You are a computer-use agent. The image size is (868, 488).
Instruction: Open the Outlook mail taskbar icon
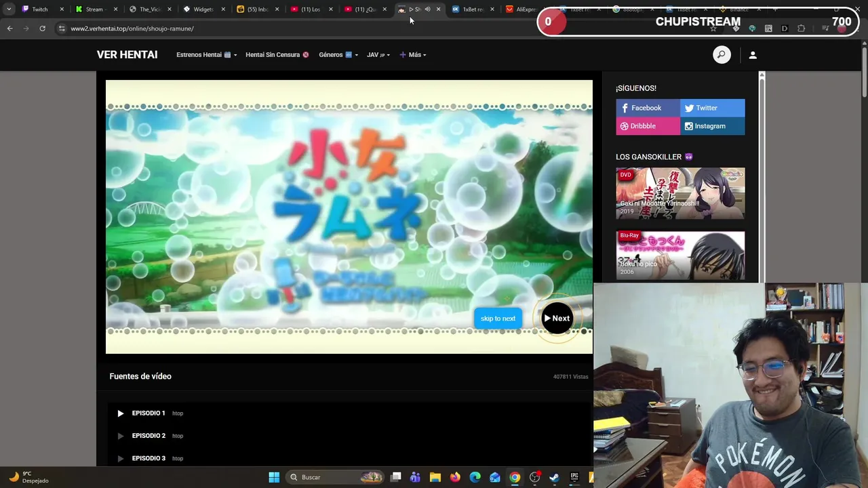pyautogui.click(x=495, y=477)
